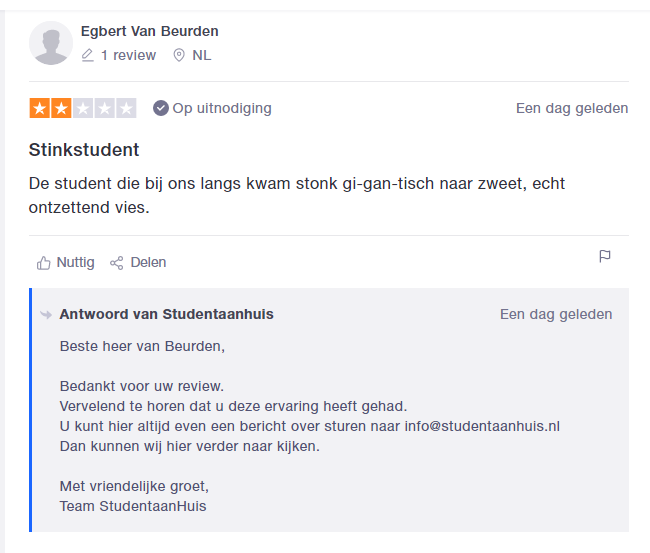Open Egbert Van Beurden's profile

pyautogui.click(x=149, y=31)
